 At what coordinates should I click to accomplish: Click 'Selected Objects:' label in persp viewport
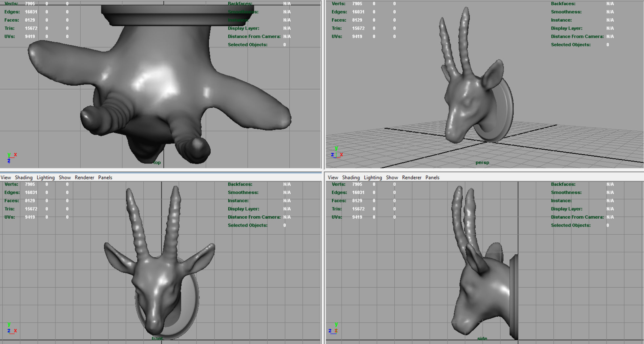pos(571,45)
